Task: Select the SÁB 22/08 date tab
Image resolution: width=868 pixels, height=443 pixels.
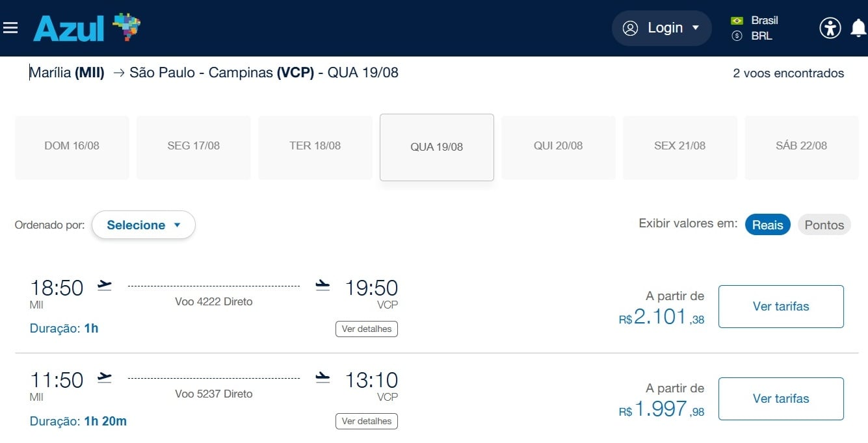Action: (x=802, y=146)
